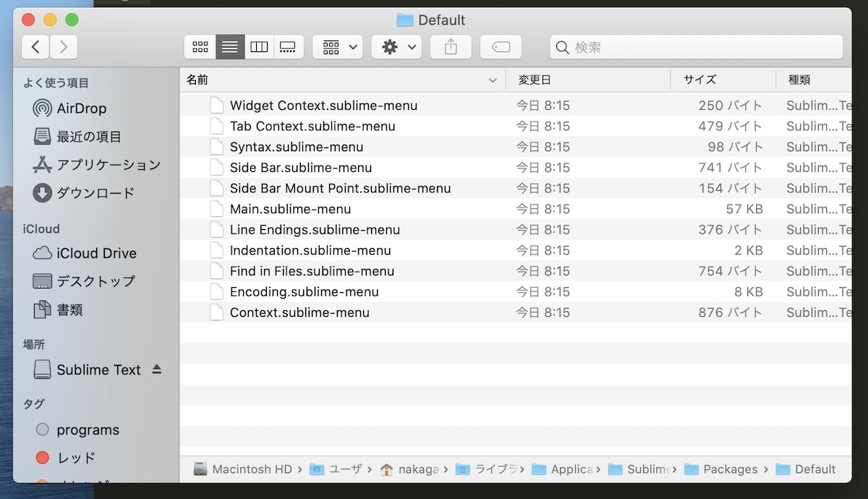The height and width of the screenshot is (499, 868).
Task: Zoom the Finder window with the green button
Action: coord(72,20)
